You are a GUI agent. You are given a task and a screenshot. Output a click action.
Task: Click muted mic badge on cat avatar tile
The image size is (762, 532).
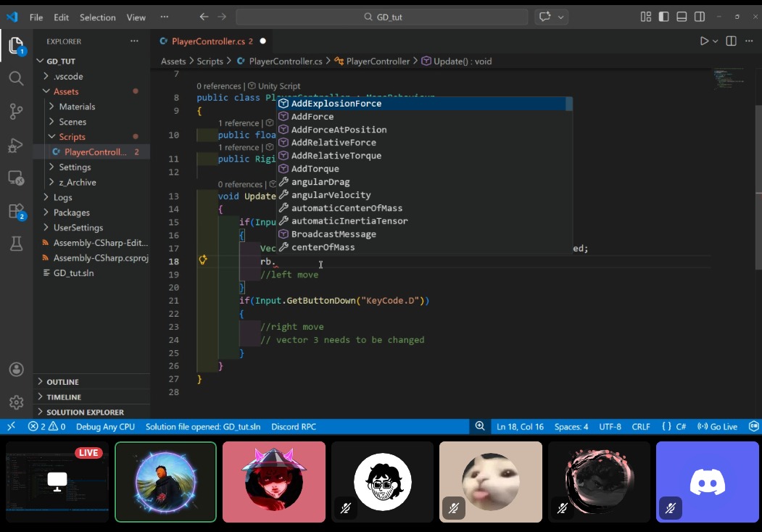tap(453, 509)
